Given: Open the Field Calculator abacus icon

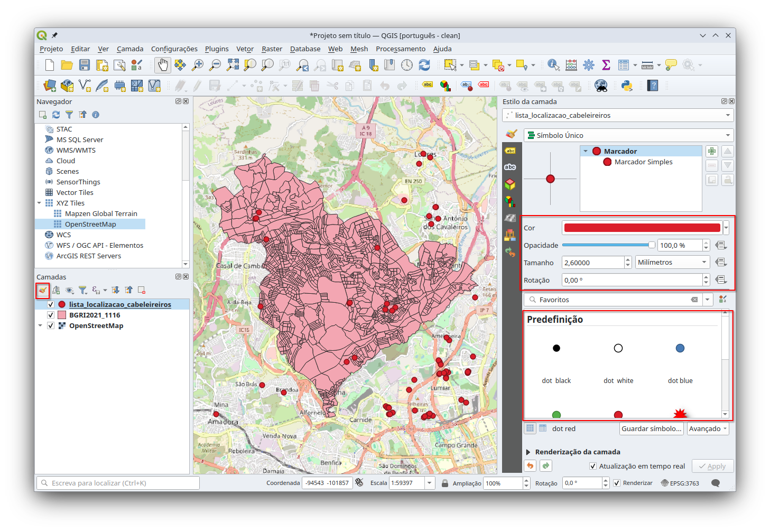Looking at the screenshot, I should pos(571,65).
